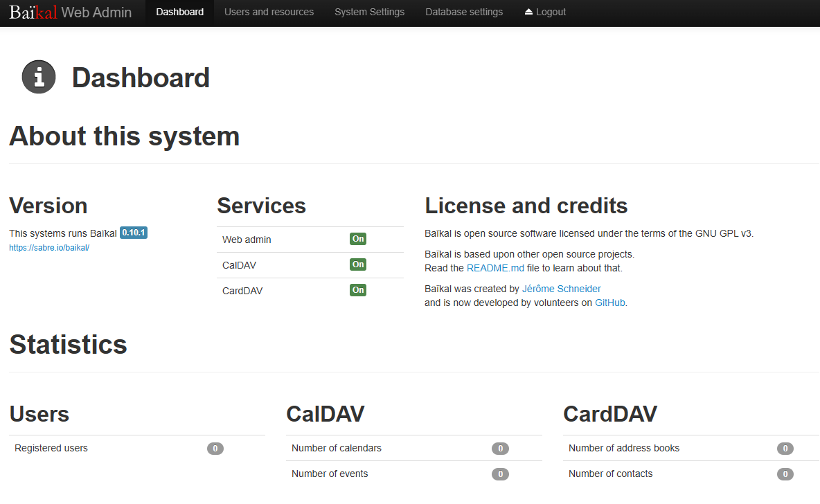Click the CalDAV On status badge
Image resolution: width=820 pixels, height=504 pixels.
click(x=358, y=264)
